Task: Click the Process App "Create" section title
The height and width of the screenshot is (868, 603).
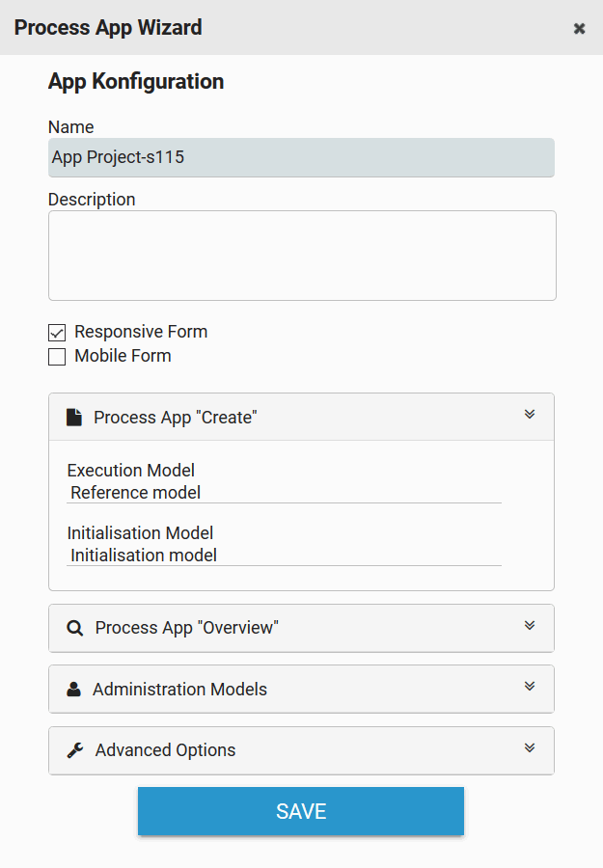Action: coord(176,418)
